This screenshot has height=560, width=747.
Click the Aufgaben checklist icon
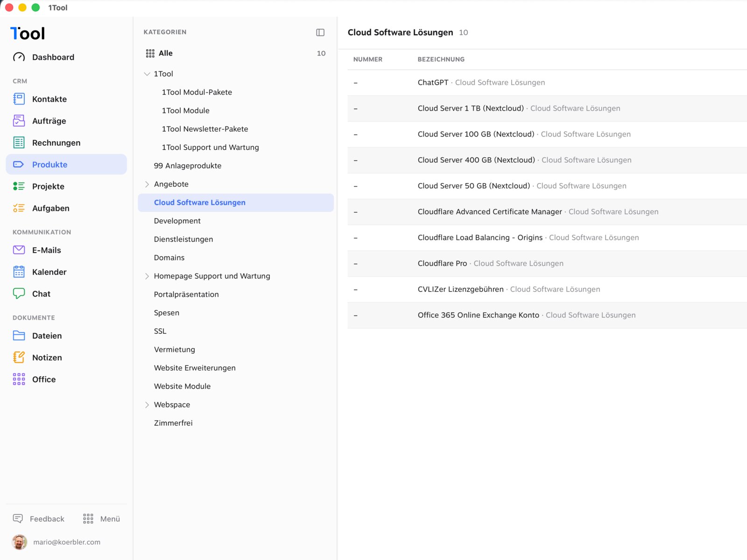19,208
